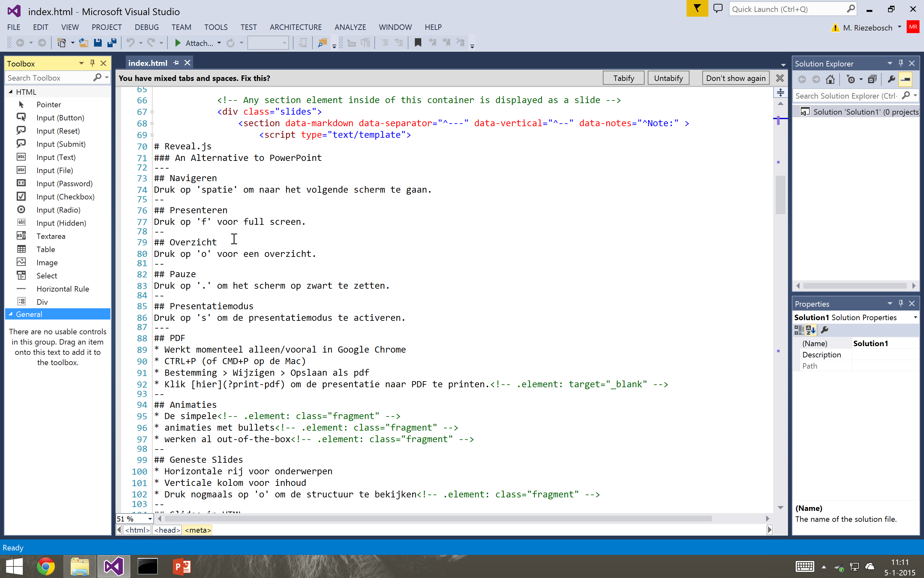Pin the Solution Explorer panel
Screen dimensions: 924x578
click(901, 63)
